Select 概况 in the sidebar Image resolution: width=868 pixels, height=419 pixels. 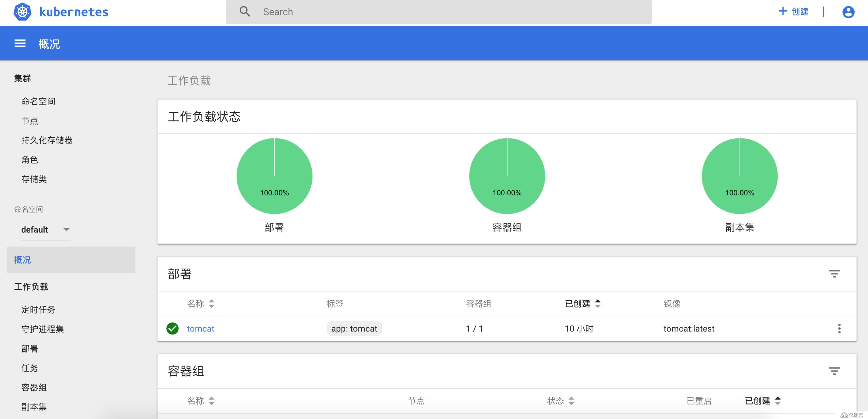coord(71,260)
